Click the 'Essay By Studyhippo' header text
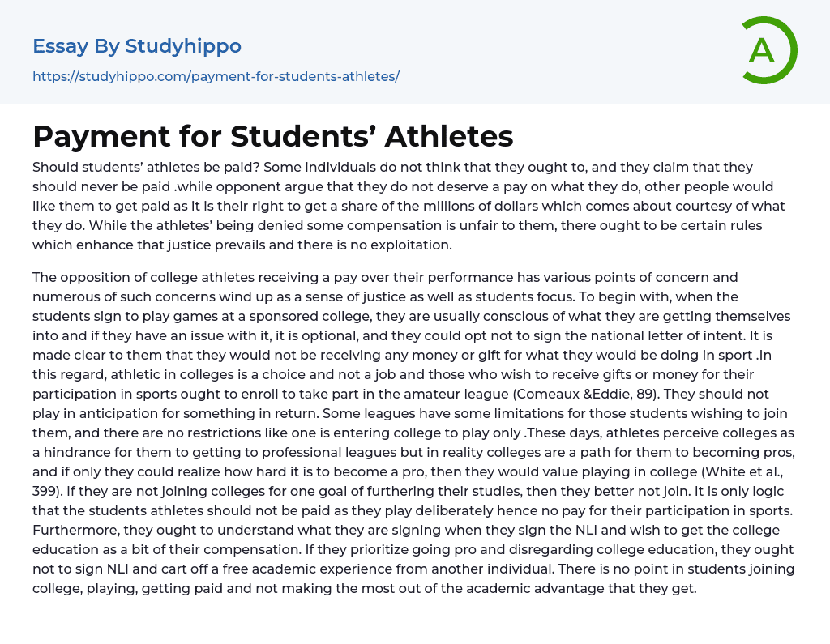The height and width of the screenshot is (644, 830). point(137,46)
